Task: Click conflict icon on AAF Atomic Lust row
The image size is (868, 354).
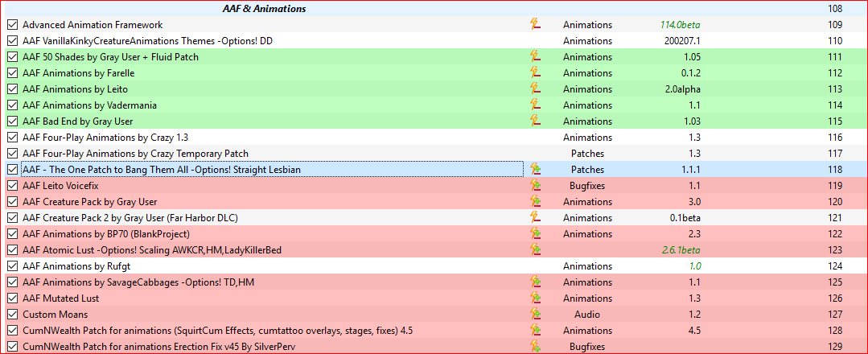Action: pos(535,250)
